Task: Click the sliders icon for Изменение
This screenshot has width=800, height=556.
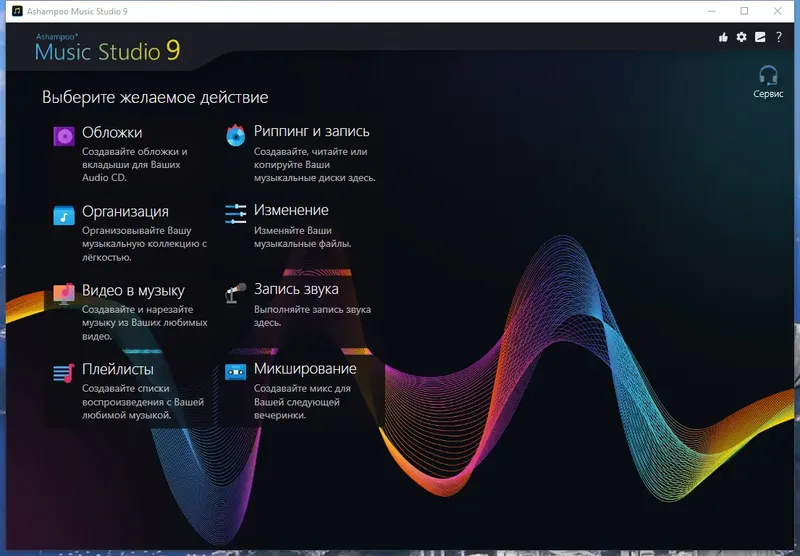Action: (x=236, y=214)
